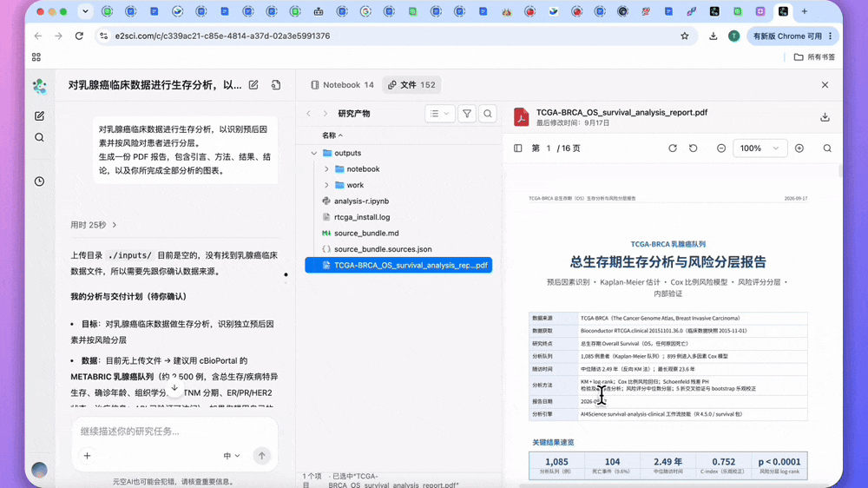
Task: Click the sidebar search icon
Action: [x=39, y=137]
